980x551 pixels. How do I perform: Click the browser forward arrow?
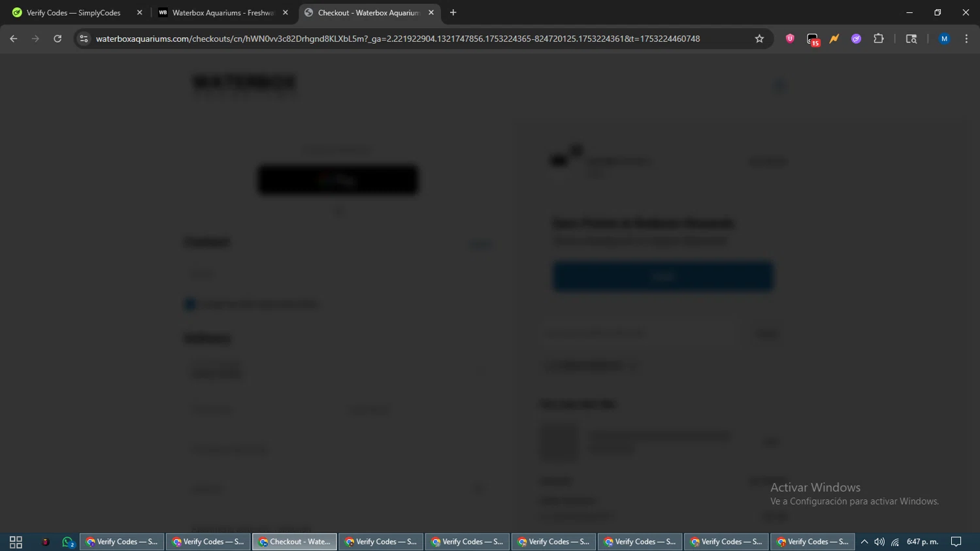(x=35, y=39)
